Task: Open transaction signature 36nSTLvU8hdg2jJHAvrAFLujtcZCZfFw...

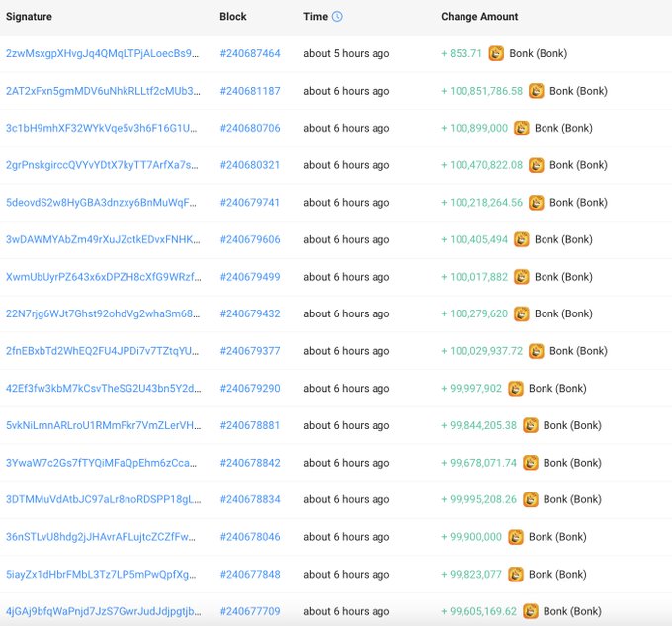Action: coord(101,537)
